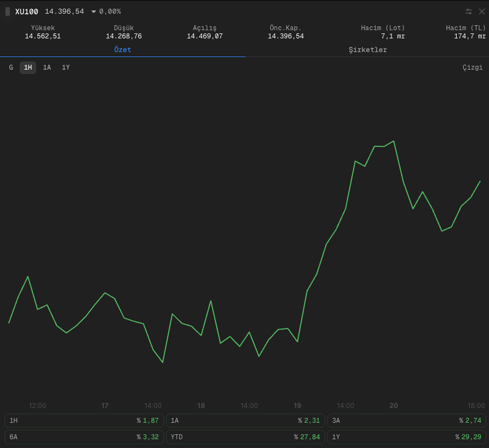Image resolution: width=489 pixels, height=448 pixels.
Task: Switch chart range to 1Y
Action: tap(66, 67)
